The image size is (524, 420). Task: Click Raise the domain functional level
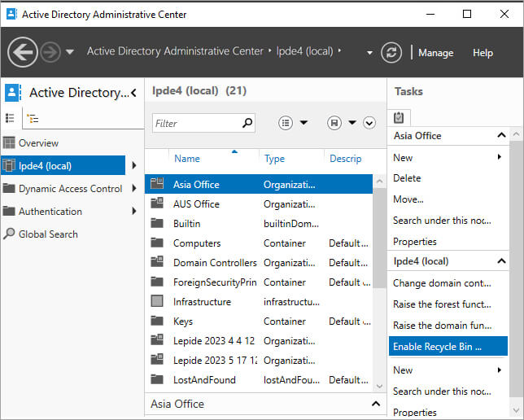(442, 326)
